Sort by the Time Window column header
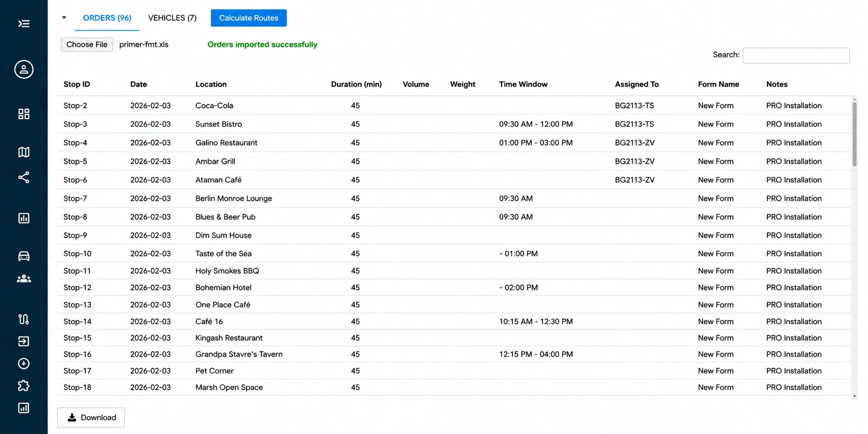The height and width of the screenshot is (434, 868). point(523,84)
